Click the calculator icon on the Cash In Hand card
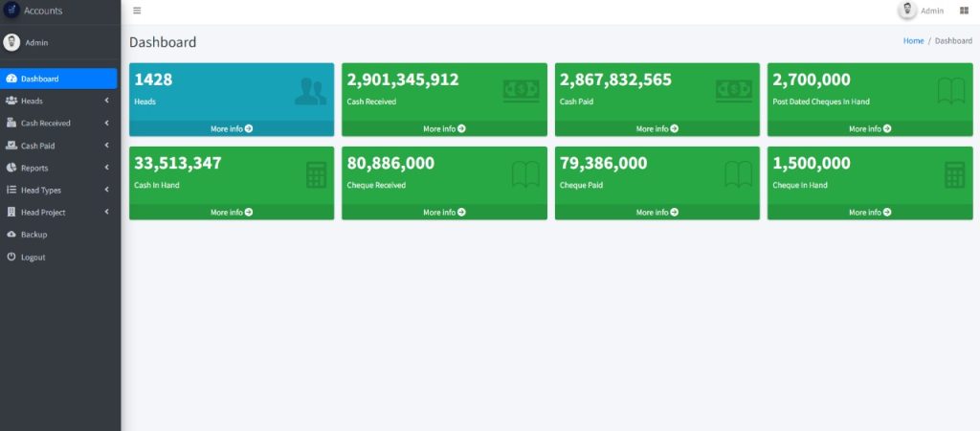980x431 pixels. (x=316, y=174)
